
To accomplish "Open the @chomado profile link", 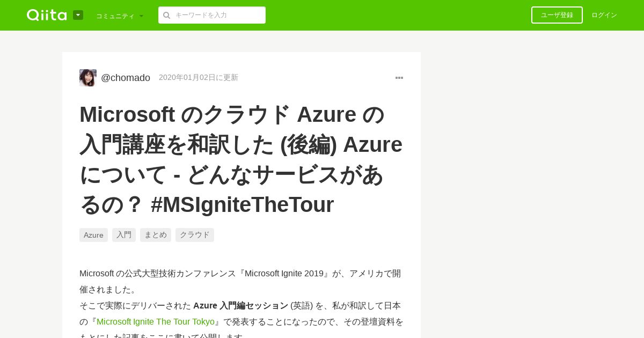I will click(126, 78).
